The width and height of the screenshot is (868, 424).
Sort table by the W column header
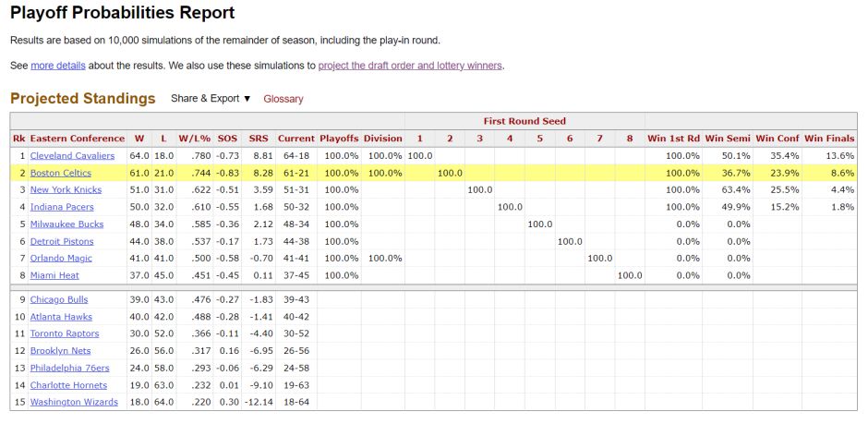pos(139,139)
